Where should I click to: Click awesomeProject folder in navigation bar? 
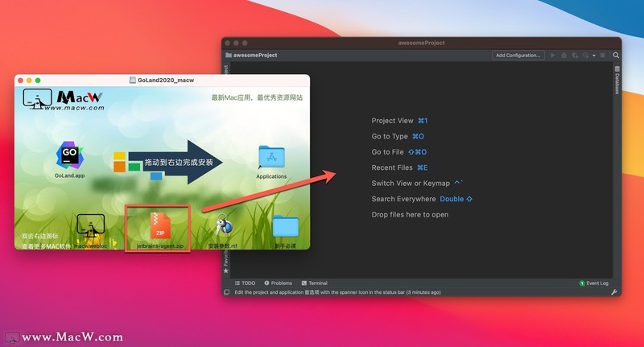click(251, 55)
